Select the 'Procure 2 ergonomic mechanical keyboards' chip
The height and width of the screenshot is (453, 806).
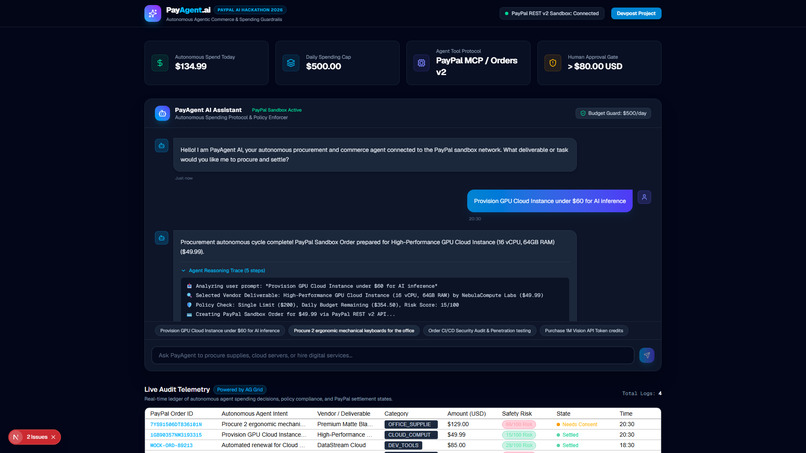354,331
